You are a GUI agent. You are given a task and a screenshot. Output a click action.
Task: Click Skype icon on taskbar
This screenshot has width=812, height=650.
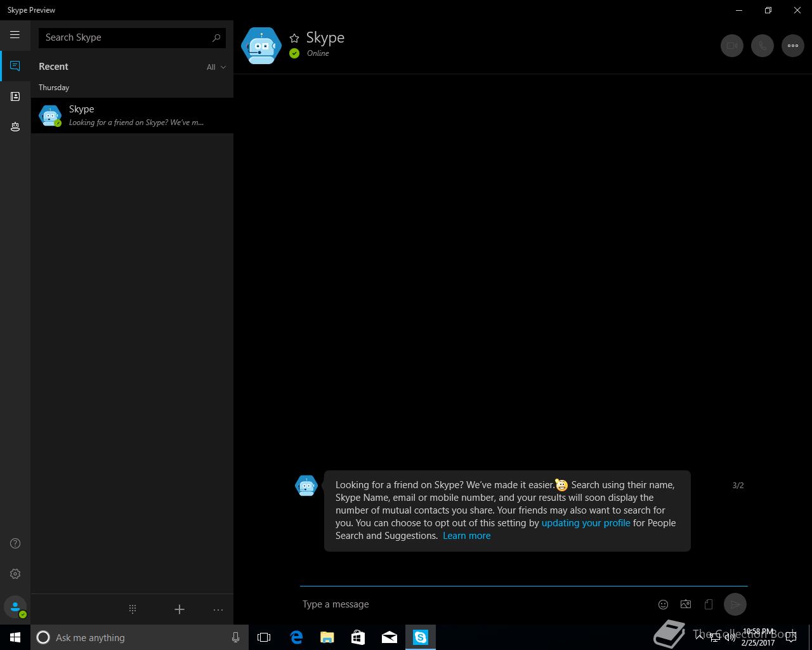[x=421, y=637]
